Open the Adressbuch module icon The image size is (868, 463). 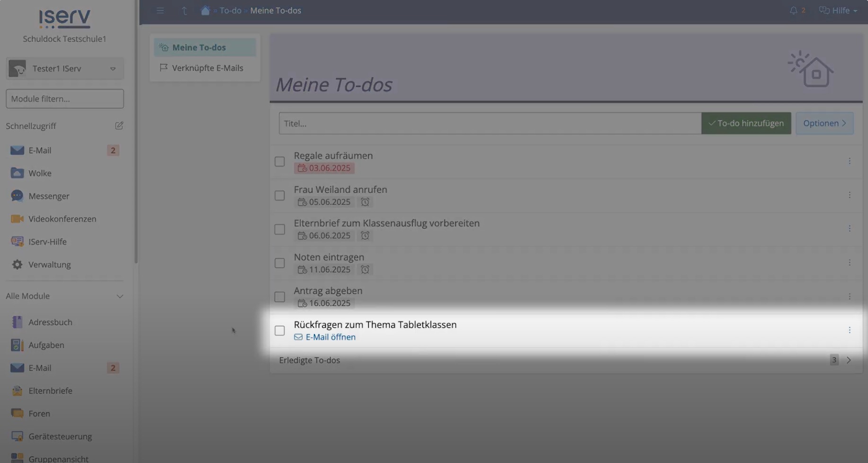click(17, 322)
